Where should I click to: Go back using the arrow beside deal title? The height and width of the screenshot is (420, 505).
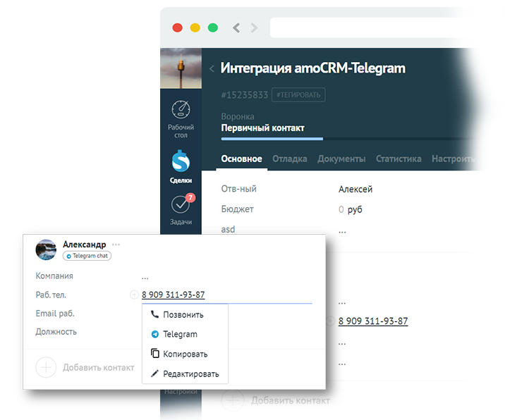[212, 68]
